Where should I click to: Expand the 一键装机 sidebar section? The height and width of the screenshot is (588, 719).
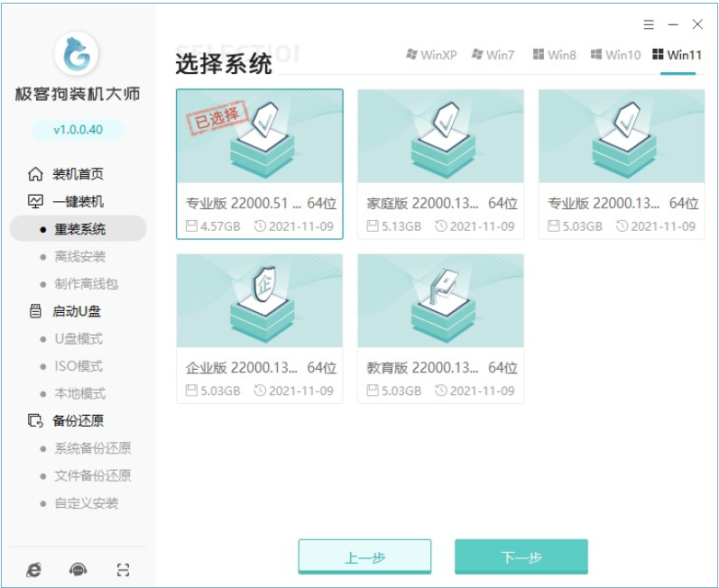coord(78,201)
